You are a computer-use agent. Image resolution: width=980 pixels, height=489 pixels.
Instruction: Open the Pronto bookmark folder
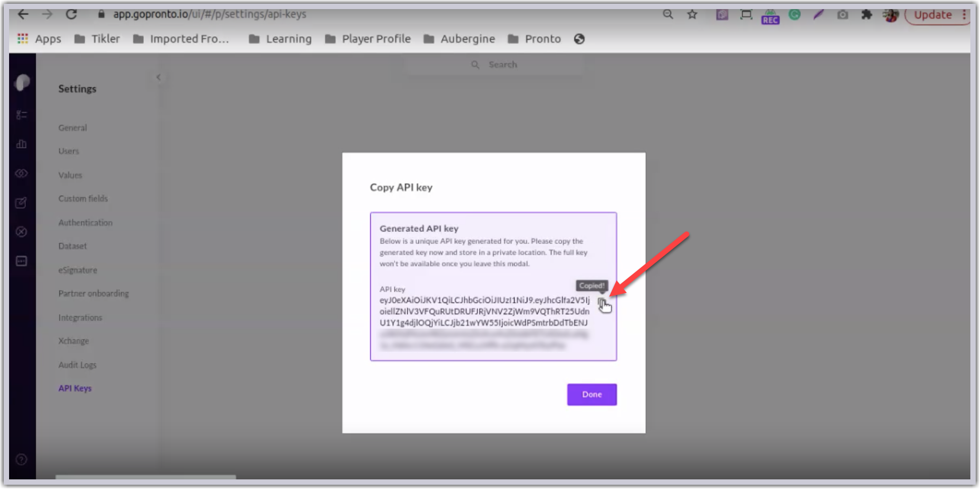point(534,39)
